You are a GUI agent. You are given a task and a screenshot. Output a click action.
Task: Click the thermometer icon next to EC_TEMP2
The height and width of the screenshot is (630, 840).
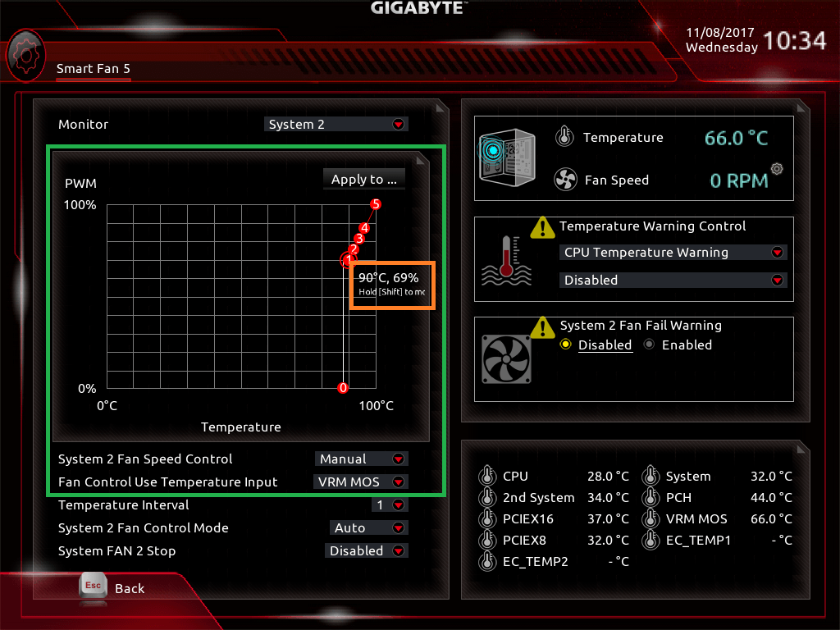click(x=487, y=561)
